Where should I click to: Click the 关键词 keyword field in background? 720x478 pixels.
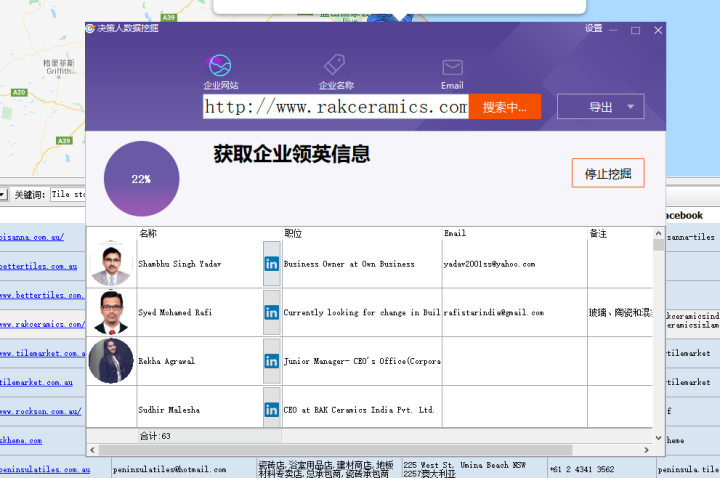[68, 194]
